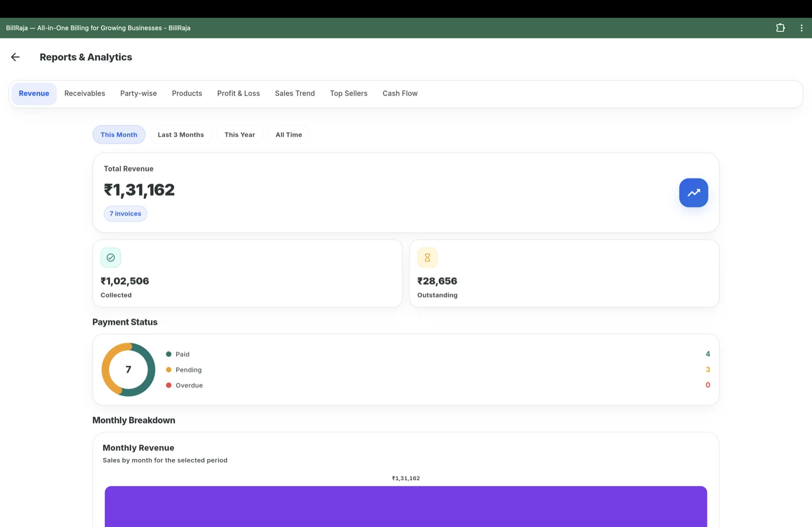Click the Pending count 3

(x=707, y=370)
